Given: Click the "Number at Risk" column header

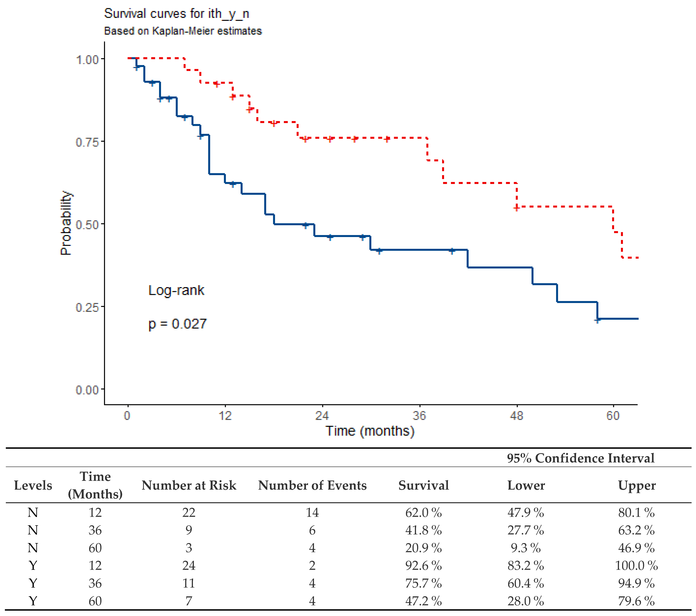Looking at the screenshot, I should [x=189, y=485].
